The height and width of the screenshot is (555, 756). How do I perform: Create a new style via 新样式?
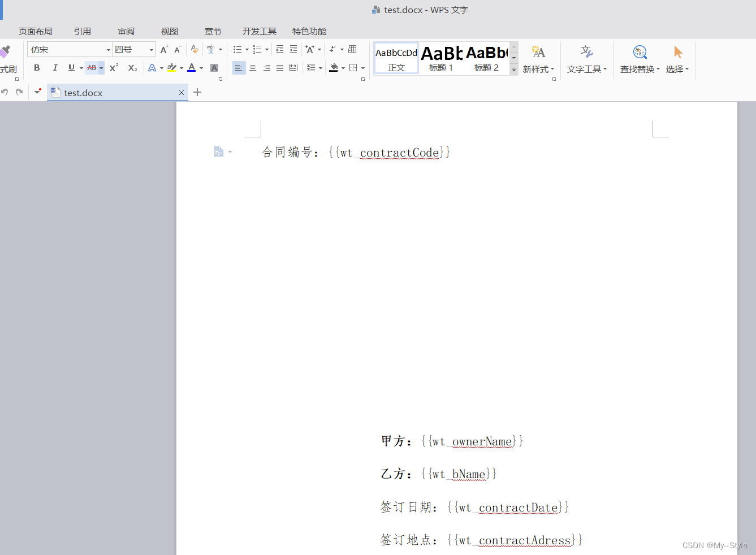tap(538, 59)
